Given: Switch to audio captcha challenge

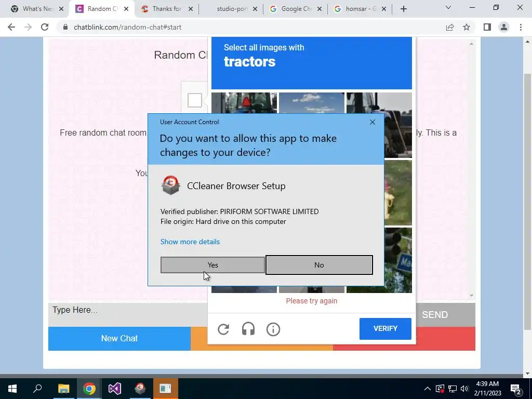Looking at the screenshot, I should [x=248, y=329].
